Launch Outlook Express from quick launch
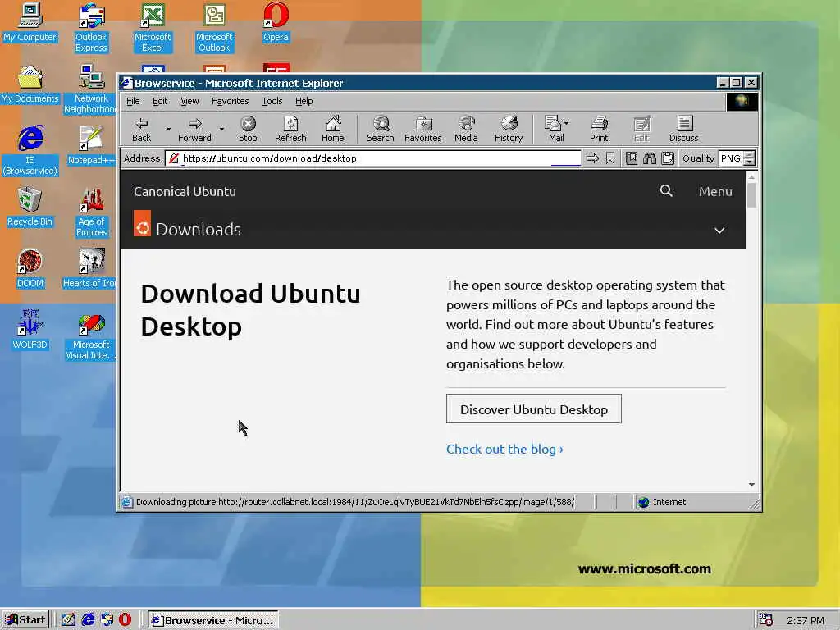 click(107, 619)
